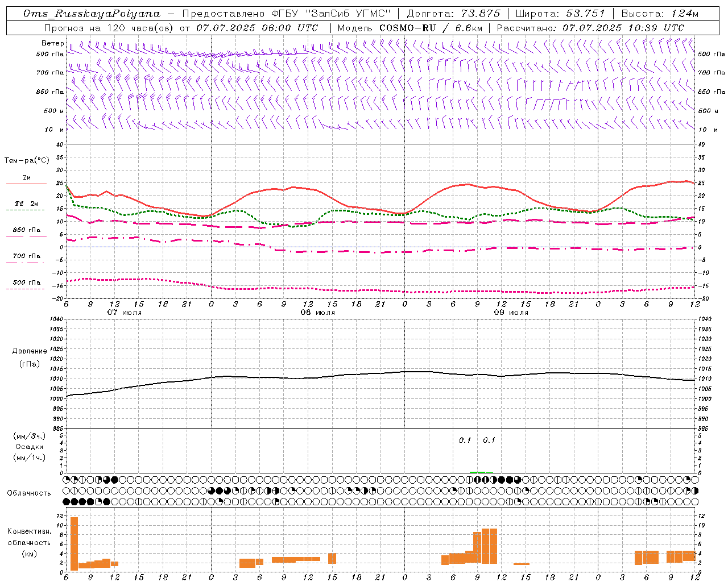
Task: Click the Ветер panel label
Action: (53, 43)
